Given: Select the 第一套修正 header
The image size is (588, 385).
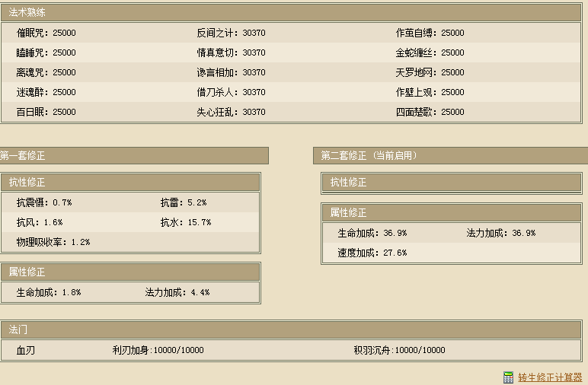Looking at the screenshot, I should pos(23,156).
